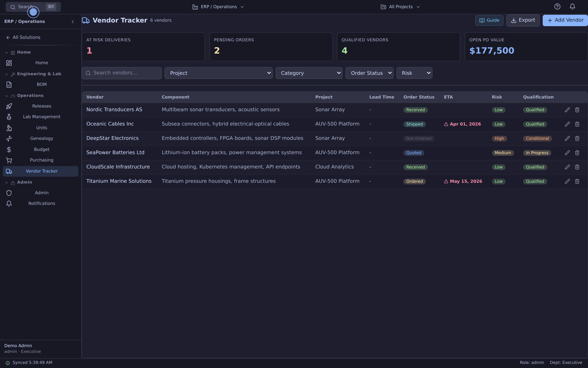Screen dimensions: 588x368
Task: Go to Releases page
Action: pyautogui.click(x=41, y=106)
